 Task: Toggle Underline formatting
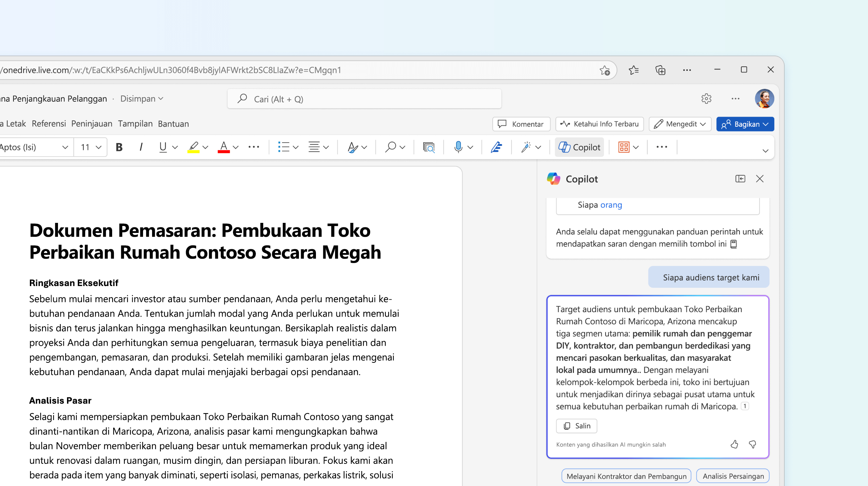coord(163,147)
